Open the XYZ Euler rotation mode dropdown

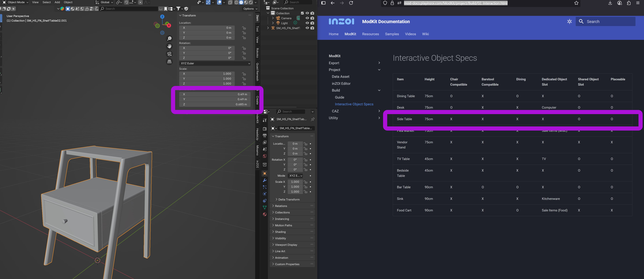coord(215,63)
